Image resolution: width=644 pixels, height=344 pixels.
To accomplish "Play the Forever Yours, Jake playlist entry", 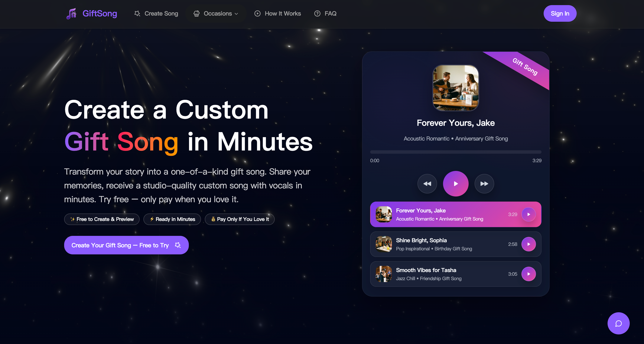I will click(x=528, y=214).
